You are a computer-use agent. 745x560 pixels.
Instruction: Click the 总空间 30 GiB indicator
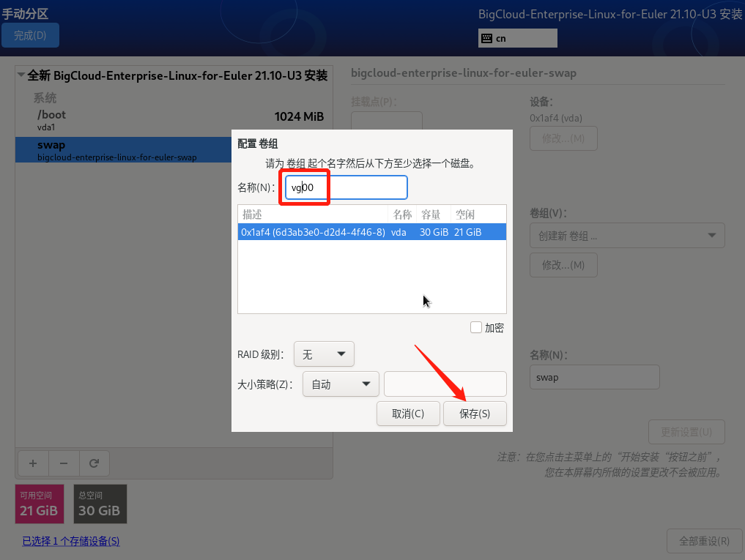[x=100, y=504]
